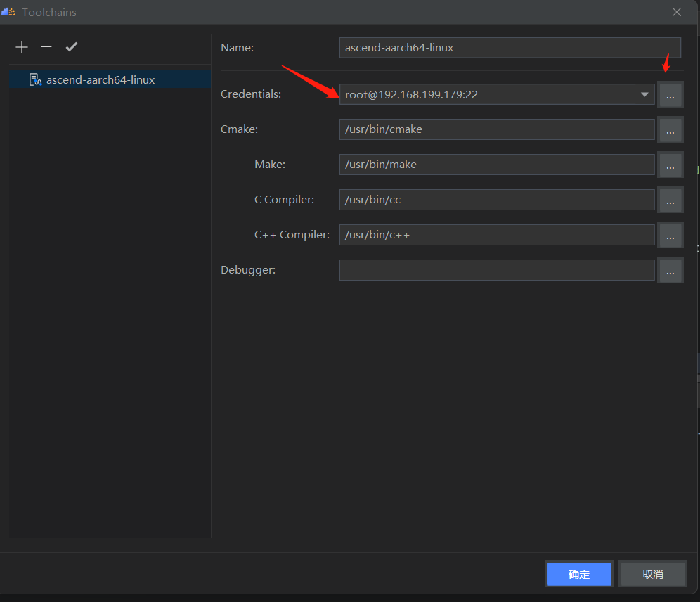Click the 确定 confirm button
The image size is (700, 602).
pyautogui.click(x=579, y=574)
